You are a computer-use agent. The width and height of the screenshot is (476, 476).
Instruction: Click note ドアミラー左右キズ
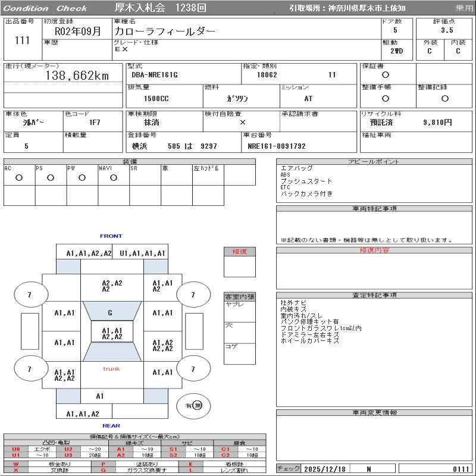point(309,334)
